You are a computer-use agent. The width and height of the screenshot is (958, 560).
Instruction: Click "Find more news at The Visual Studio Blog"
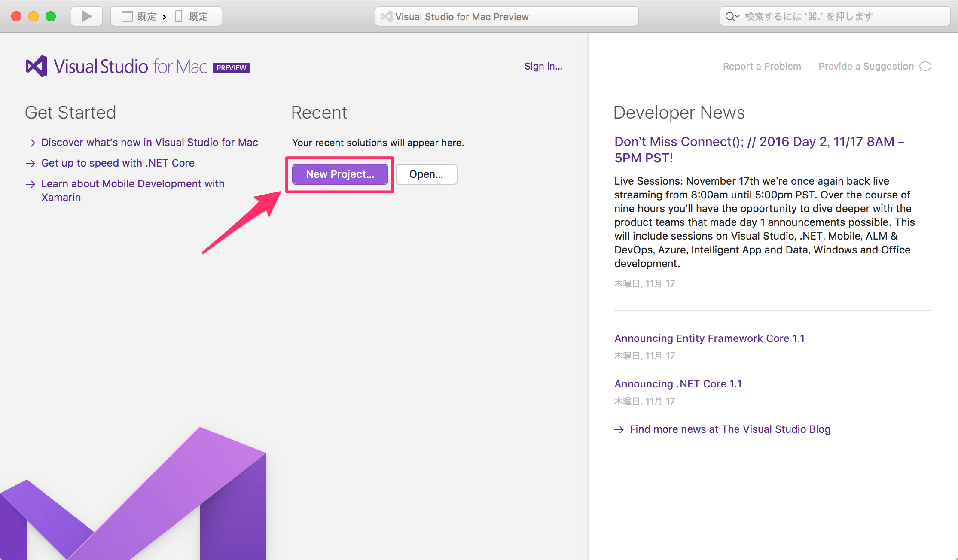[729, 429]
